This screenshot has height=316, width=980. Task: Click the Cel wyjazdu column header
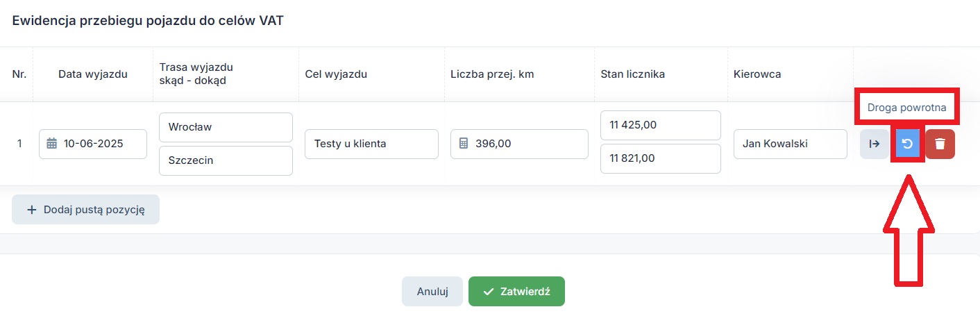[336, 74]
